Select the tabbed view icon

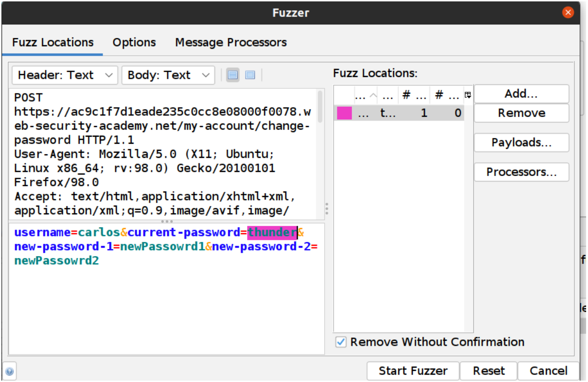pyautogui.click(x=250, y=75)
